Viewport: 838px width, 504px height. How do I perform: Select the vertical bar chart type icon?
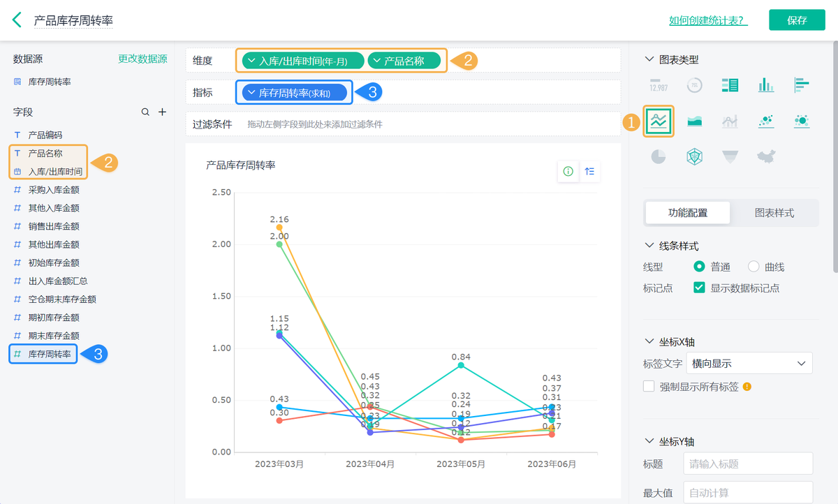tap(766, 85)
